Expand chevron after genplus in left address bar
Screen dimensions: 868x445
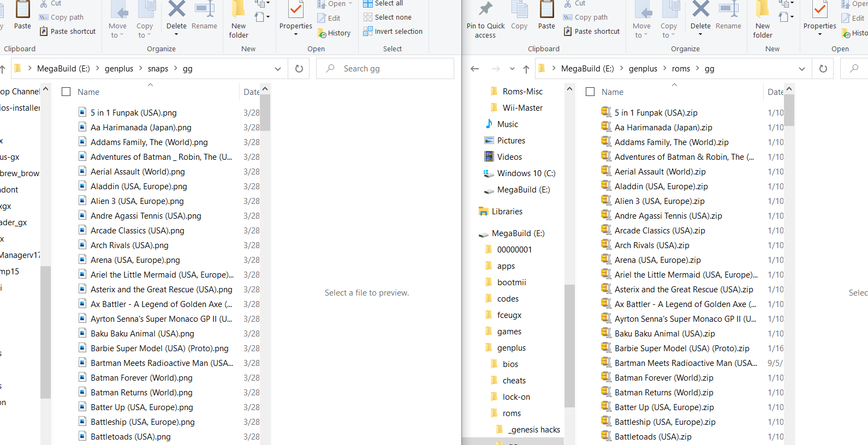point(141,68)
